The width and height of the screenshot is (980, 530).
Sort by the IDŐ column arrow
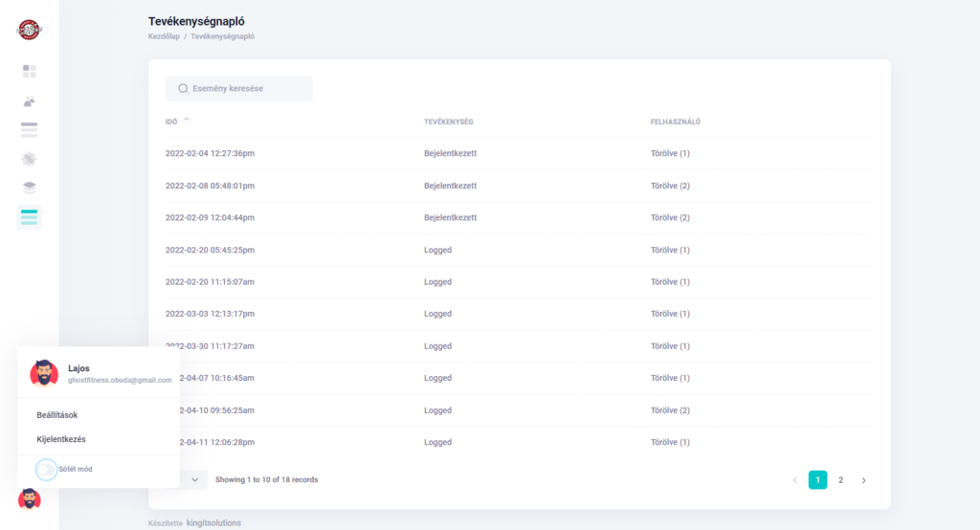(187, 121)
